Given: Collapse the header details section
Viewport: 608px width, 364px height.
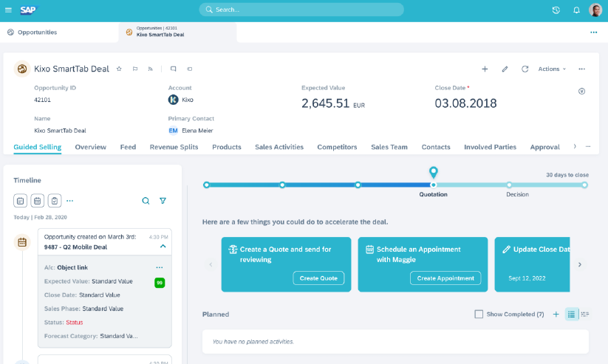Looking at the screenshot, I should (581, 92).
